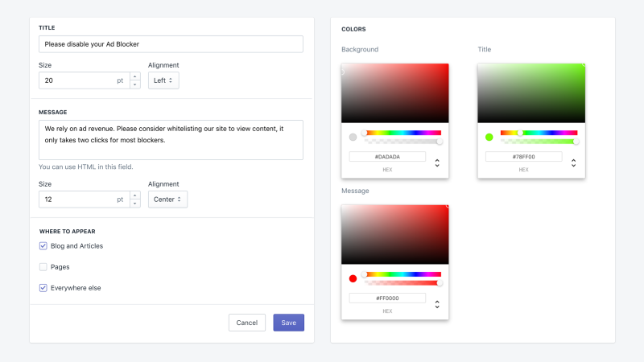644x362 pixels.
Task: Toggle Message color format from HEX
Action: pyautogui.click(x=437, y=304)
